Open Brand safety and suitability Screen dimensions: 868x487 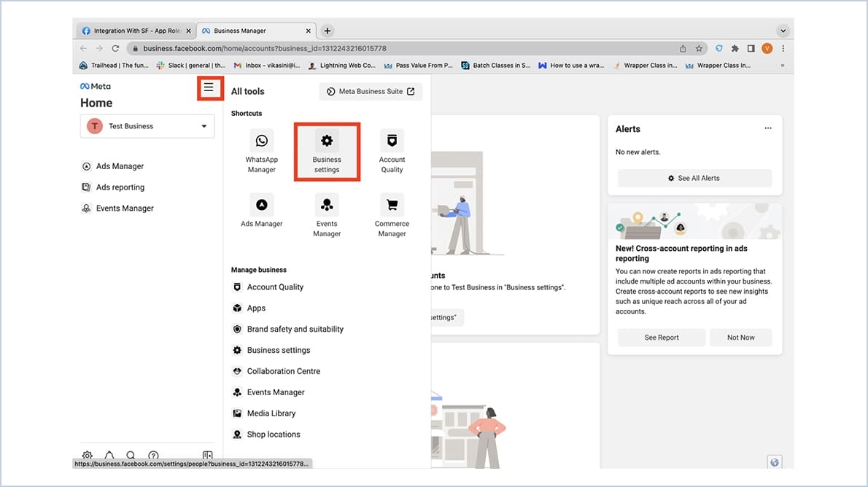(288, 330)
